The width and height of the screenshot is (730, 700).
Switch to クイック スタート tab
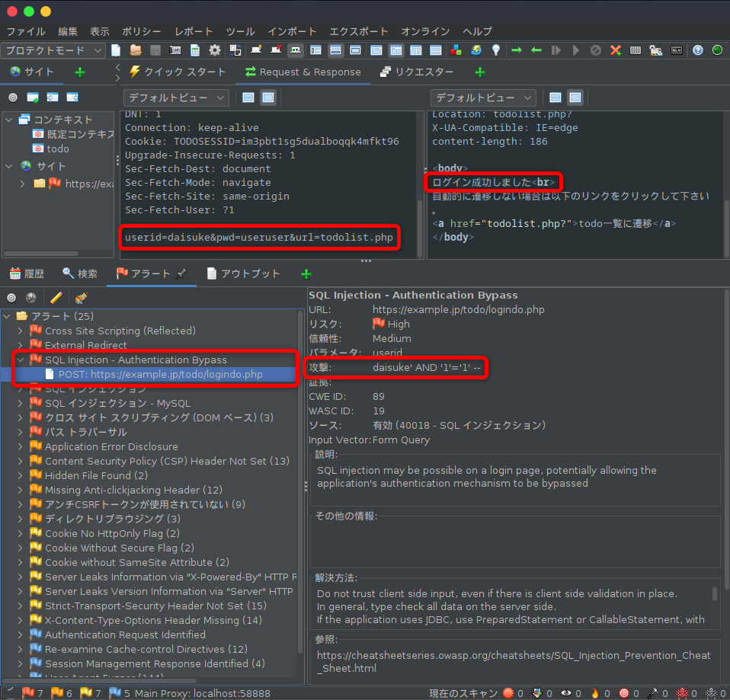(x=178, y=72)
